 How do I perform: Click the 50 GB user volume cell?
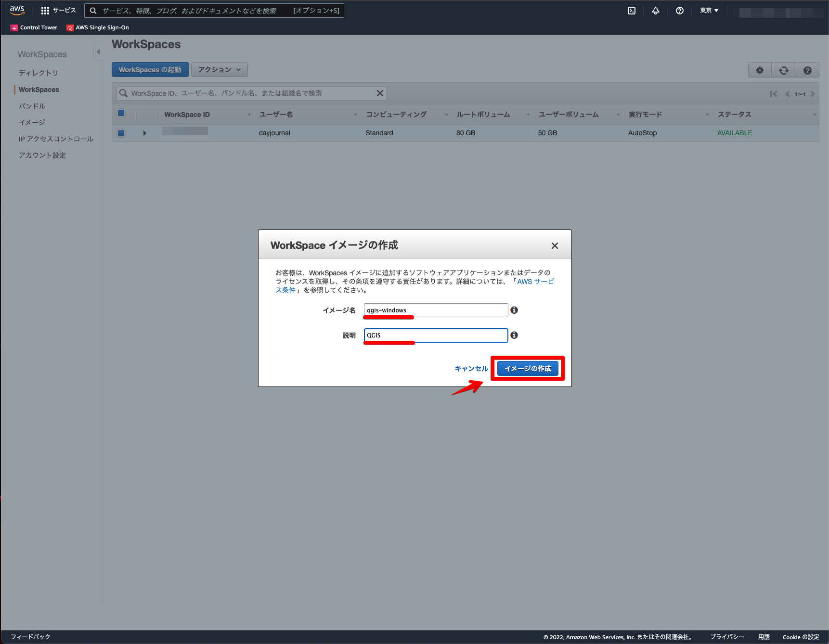tap(547, 133)
